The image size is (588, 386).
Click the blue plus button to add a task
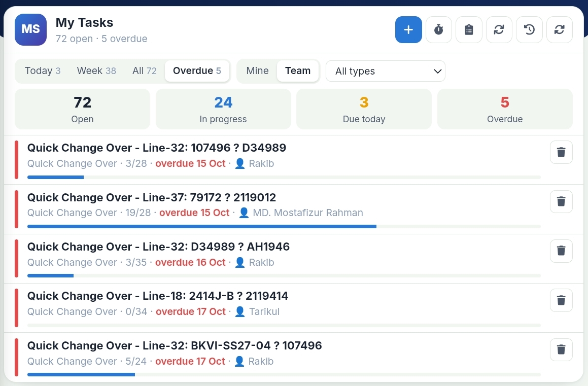coord(408,29)
